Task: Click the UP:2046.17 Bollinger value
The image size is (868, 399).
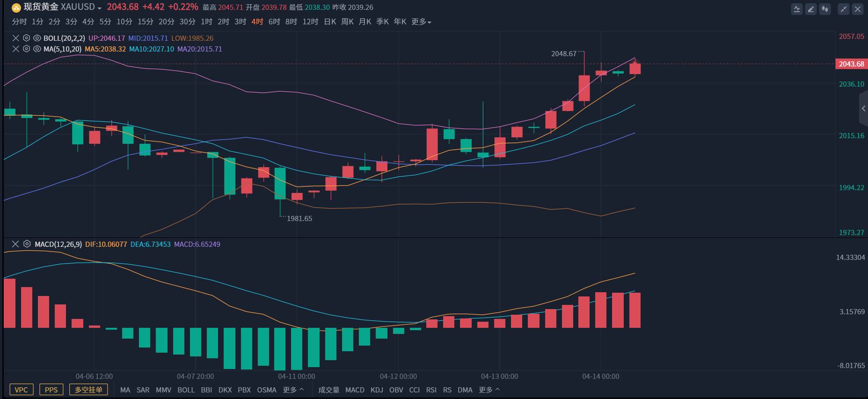Action: click(x=107, y=38)
